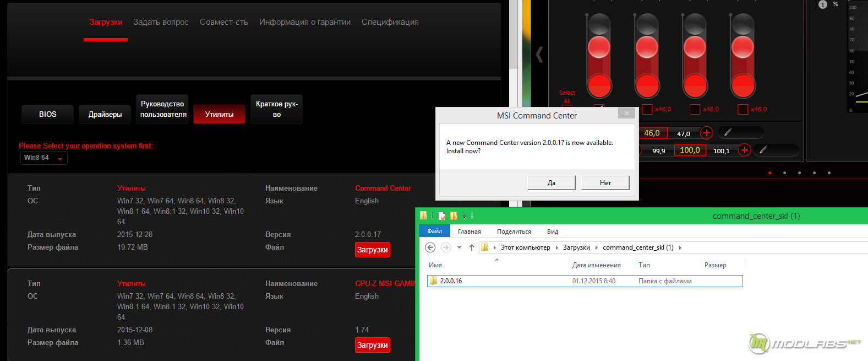Screen dimensions: 868x361
Task: Click the fourth red vertical slider
Action: click(743, 56)
